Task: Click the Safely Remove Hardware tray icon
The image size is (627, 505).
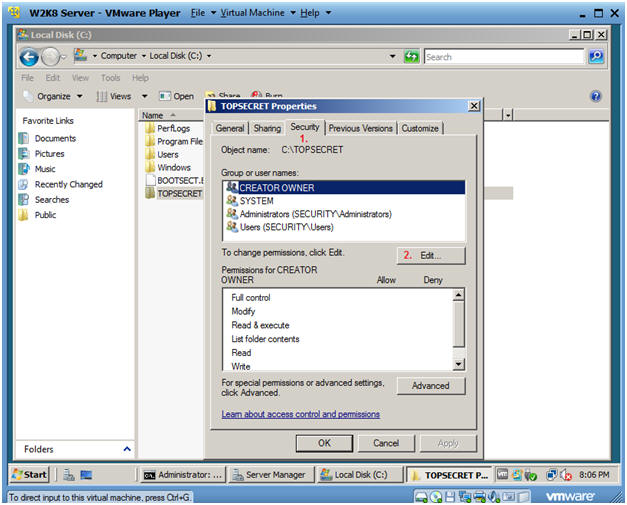Action: click(531, 475)
